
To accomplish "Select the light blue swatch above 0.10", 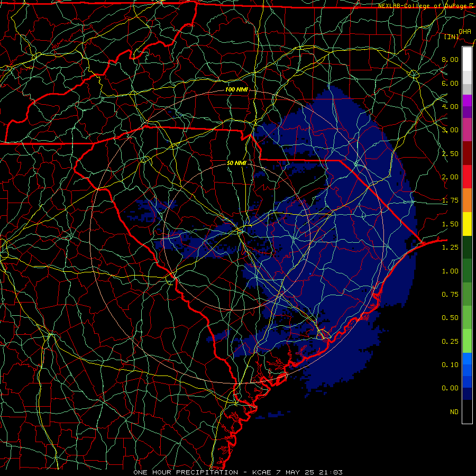I will pyautogui.click(x=467, y=359).
